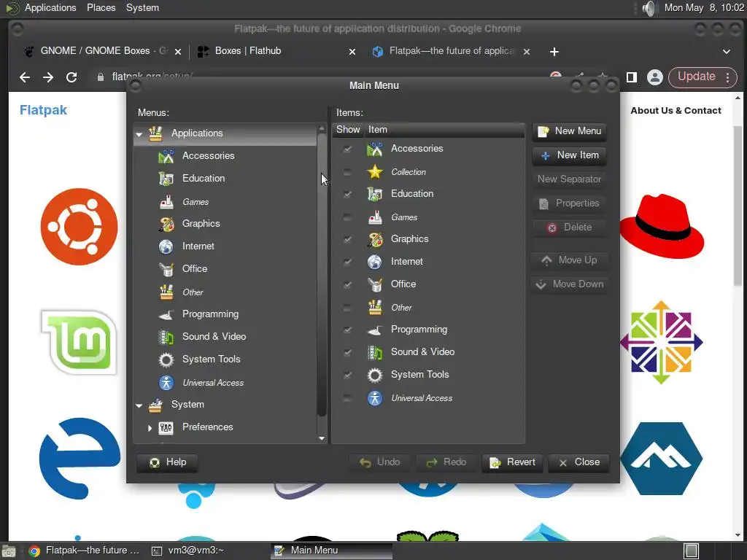Click Flatpak logo link on webpage
The height and width of the screenshot is (560, 747).
pos(43,110)
